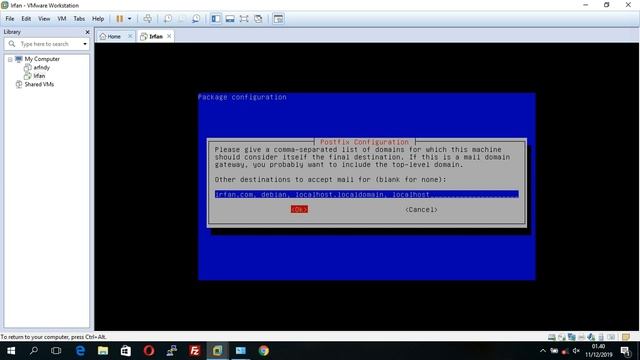This screenshot has height=360, width=640.
Task: Open Opera browser from the taskbar
Action: tap(149, 351)
